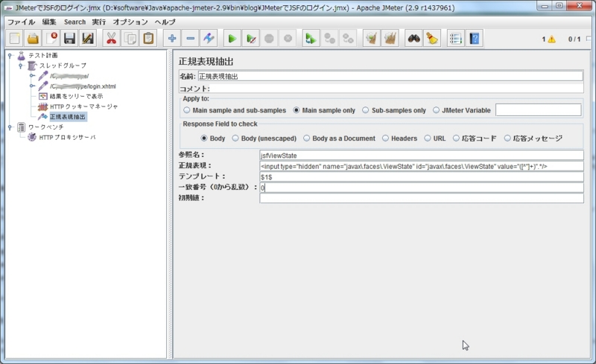
Task: Click the yellow warning triangle indicator
Action: [x=551, y=39]
